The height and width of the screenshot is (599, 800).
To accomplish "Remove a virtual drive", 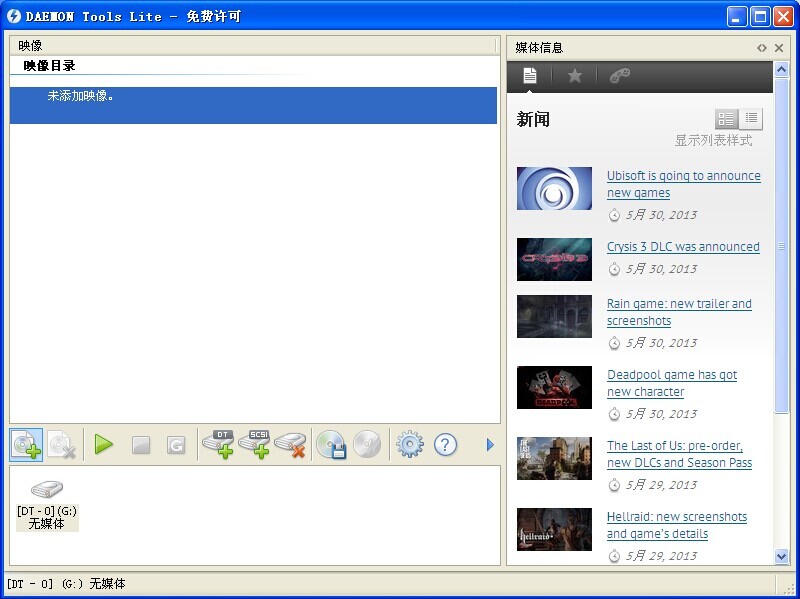I will (293, 445).
